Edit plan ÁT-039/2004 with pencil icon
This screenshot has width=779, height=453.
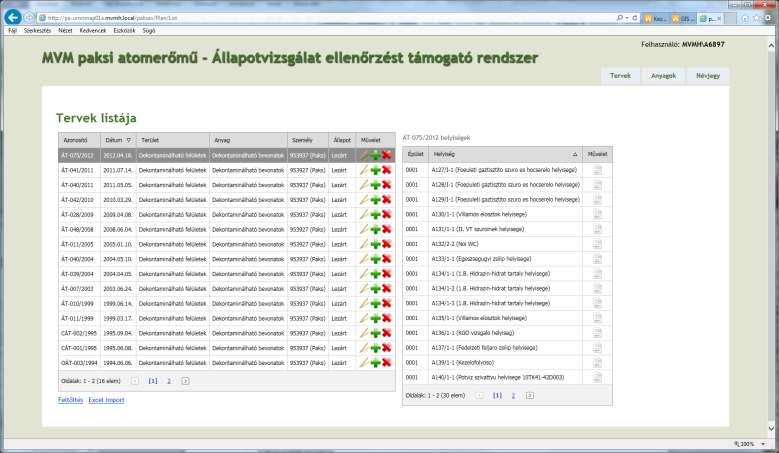pos(364,274)
